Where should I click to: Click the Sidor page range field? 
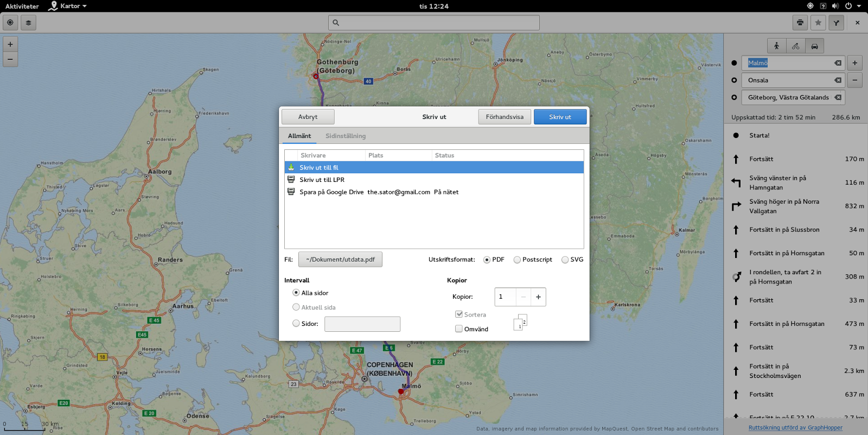click(x=362, y=324)
